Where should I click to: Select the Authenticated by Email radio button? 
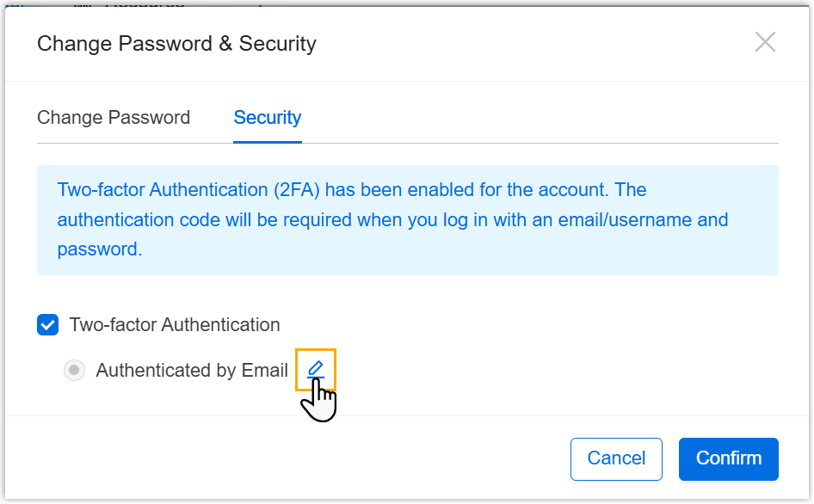click(x=75, y=371)
